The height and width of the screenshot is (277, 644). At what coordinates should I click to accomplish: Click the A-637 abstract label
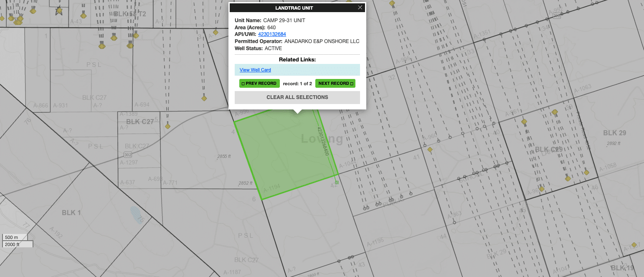click(127, 182)
